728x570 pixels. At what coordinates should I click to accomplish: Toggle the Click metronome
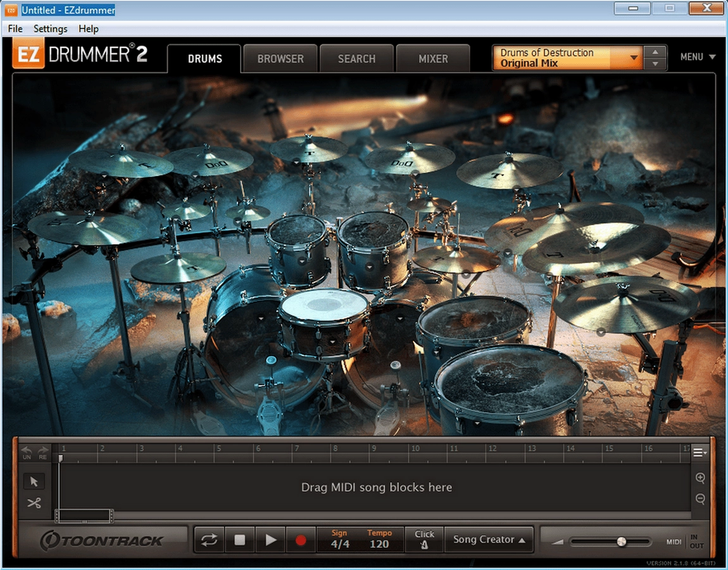pyautogui.click(x=424, y=540)
